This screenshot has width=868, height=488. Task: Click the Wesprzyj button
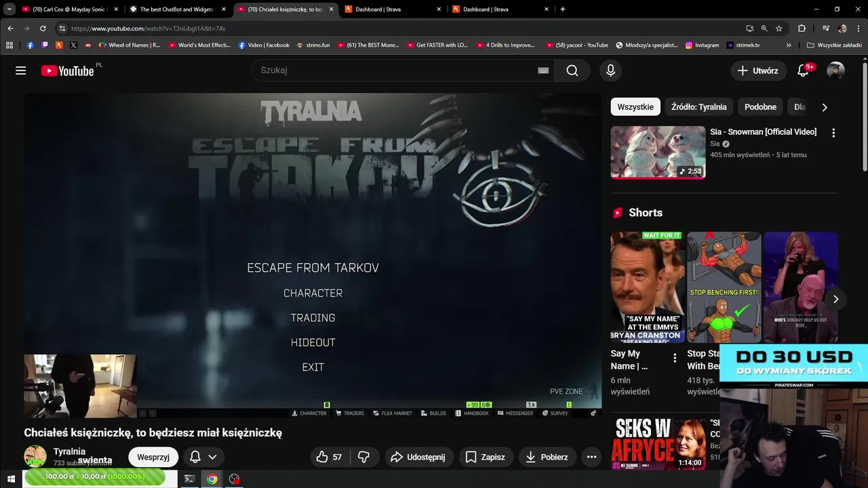[x=153, y=457]
